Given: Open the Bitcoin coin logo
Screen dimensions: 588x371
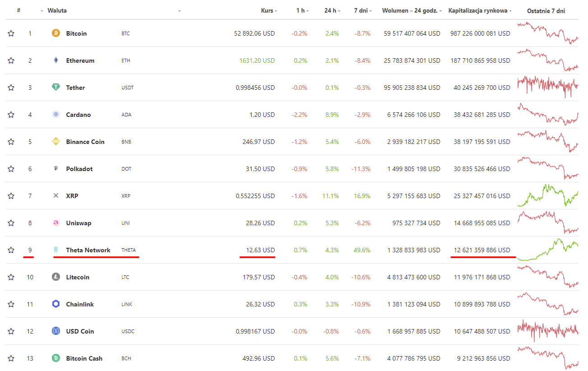Looking at the screenshot, I should (56, 33).
